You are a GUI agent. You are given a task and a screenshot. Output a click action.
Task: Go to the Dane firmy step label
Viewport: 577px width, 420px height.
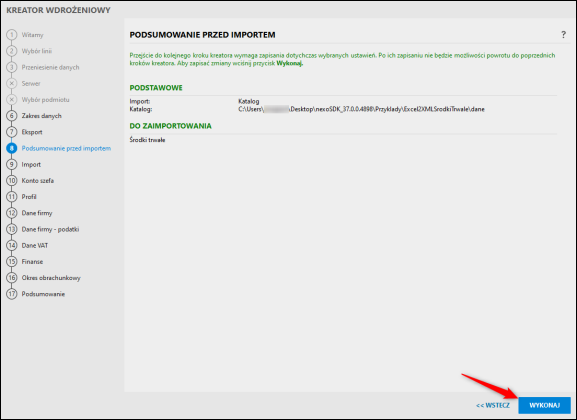pyautogui.click(x=37, y=213)
